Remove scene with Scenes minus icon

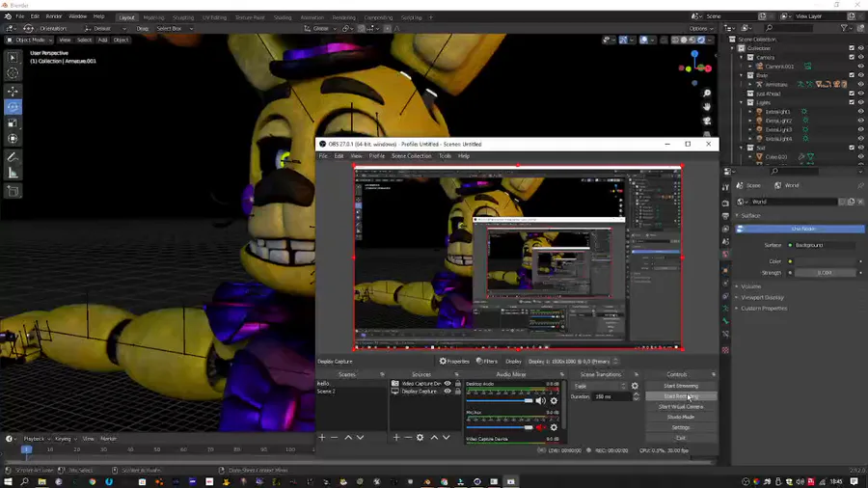click(x=334, y=437)
